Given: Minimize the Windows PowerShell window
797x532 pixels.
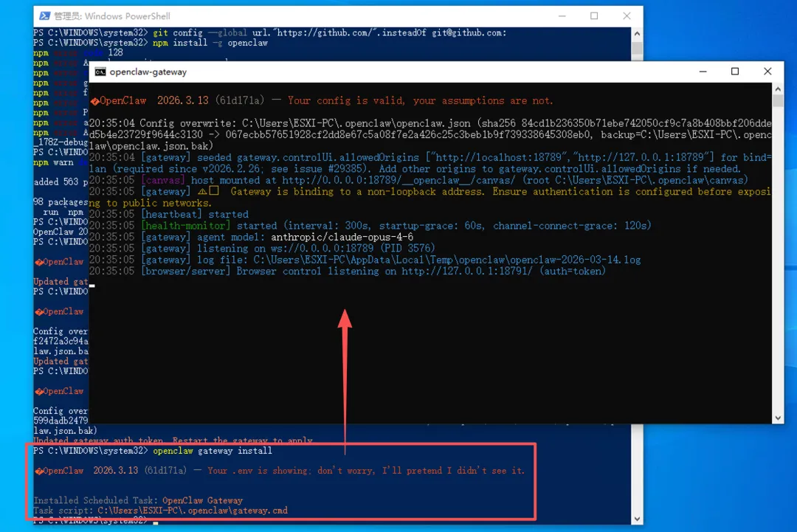Looking at the screenshot, I should coord(562,15).
